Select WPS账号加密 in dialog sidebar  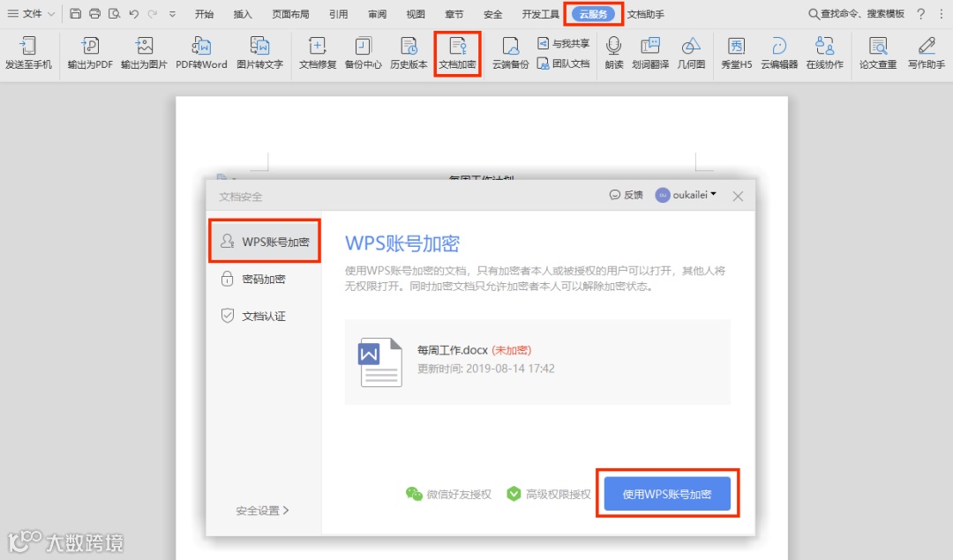coord(265,242)
